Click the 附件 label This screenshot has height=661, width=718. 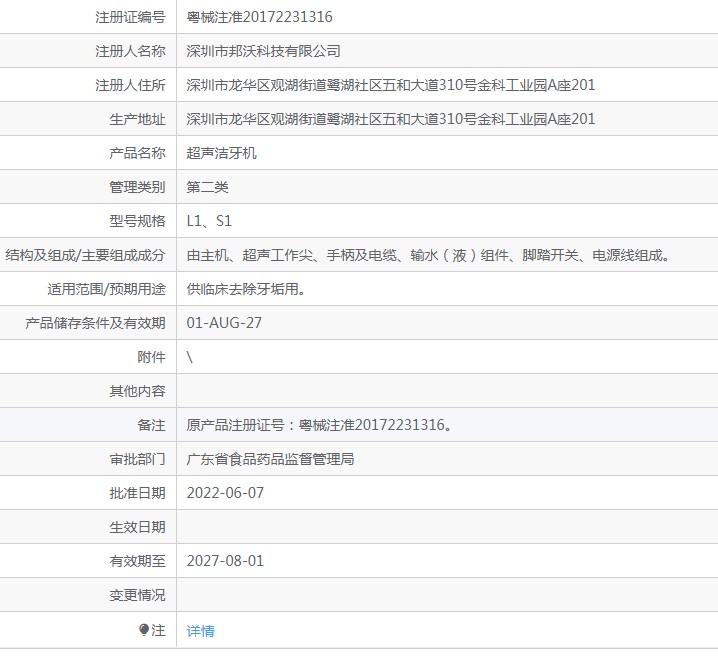pos(151,357)
